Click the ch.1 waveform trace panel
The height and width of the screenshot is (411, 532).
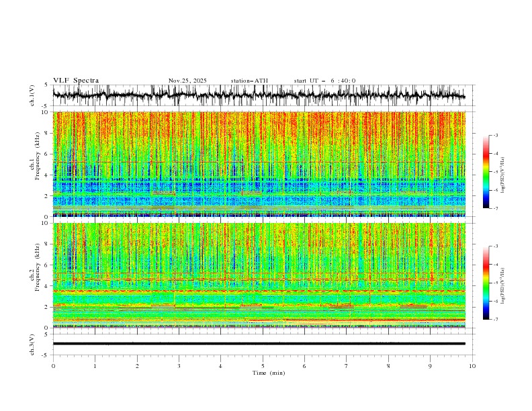point(263,95)
